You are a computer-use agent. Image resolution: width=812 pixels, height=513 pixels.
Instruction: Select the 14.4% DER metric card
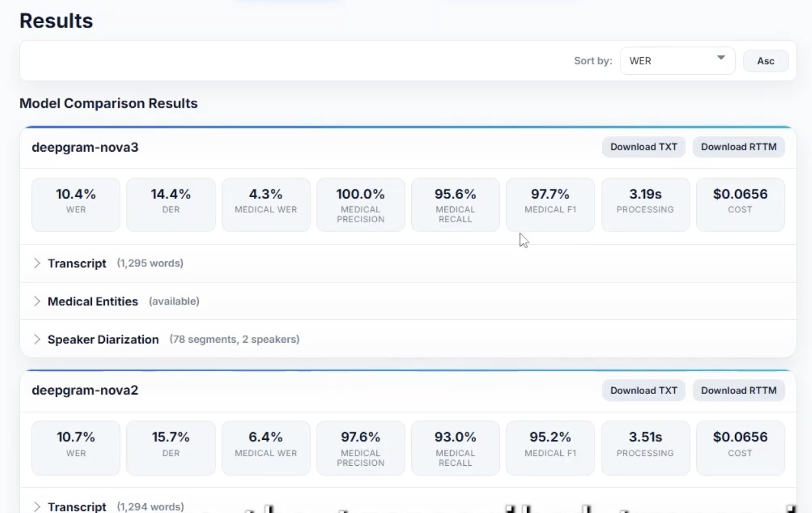pos(171,205)
